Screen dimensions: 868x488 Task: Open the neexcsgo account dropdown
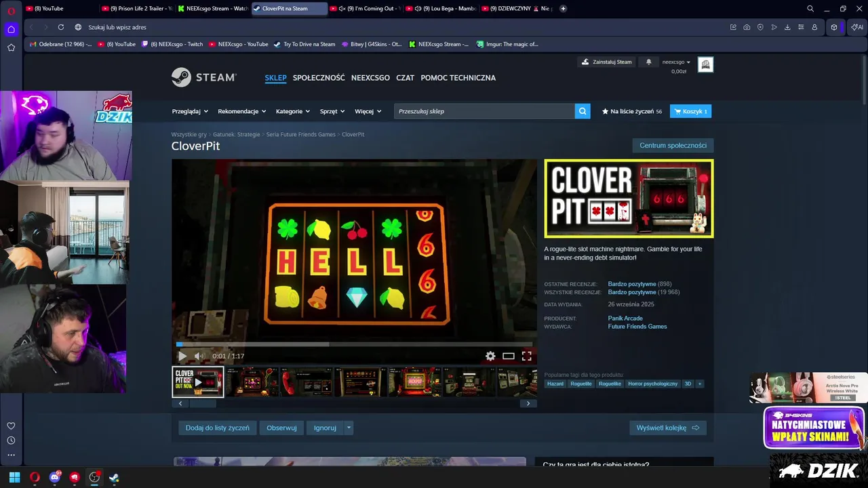coord(676,62)
